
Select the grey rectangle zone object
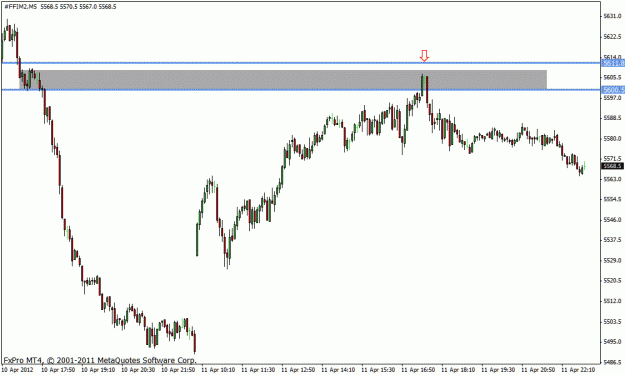pyautogui.click(x=283, y=80)
